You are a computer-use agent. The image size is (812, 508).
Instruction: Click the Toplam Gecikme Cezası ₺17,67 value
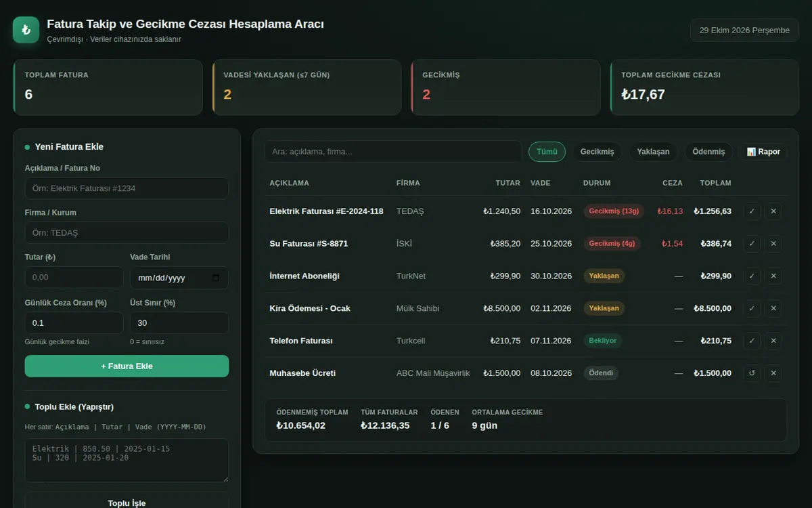coord(644,94)
